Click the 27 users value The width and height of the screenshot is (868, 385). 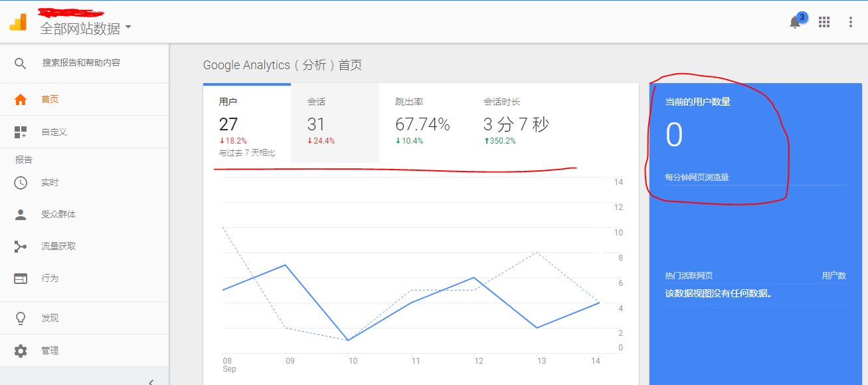228,124
